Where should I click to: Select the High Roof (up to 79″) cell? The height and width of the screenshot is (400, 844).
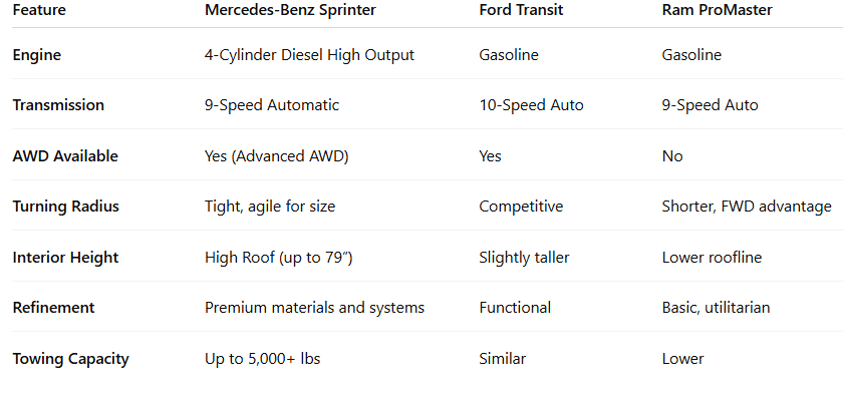[278, 257]
